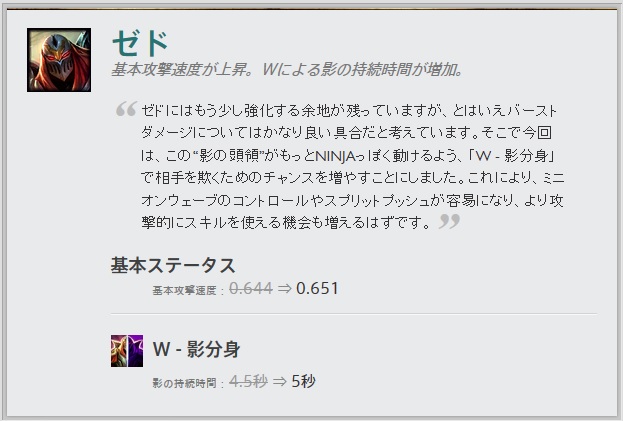Click the struck-through value 0.644
Viewport: 623px width, 421px height.
coord(251,288)
